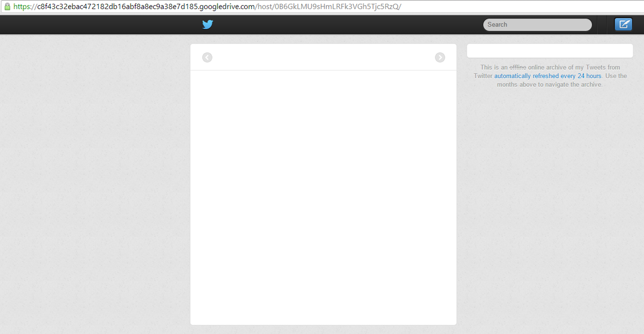Click the Search input field

pos(537,25)
